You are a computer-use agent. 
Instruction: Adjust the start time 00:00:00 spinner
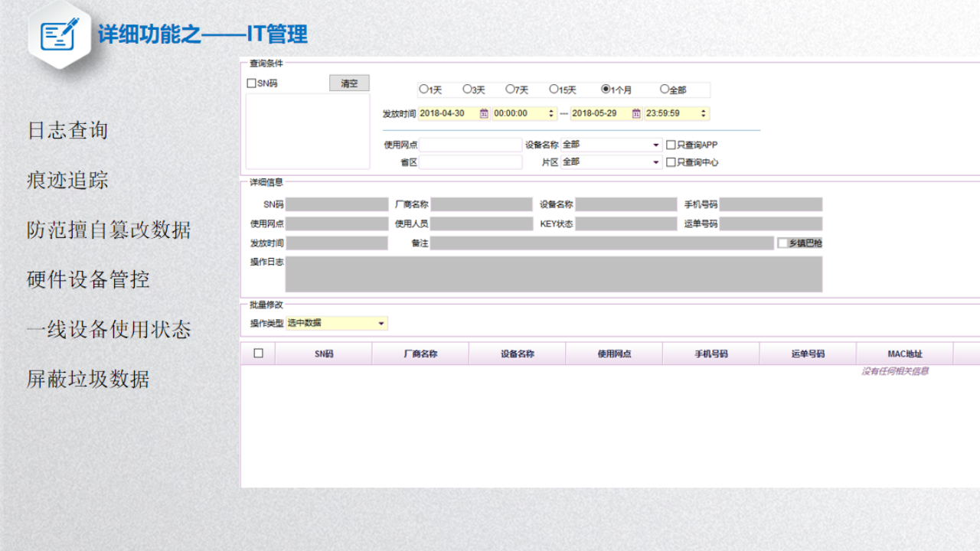coord(550,114)
